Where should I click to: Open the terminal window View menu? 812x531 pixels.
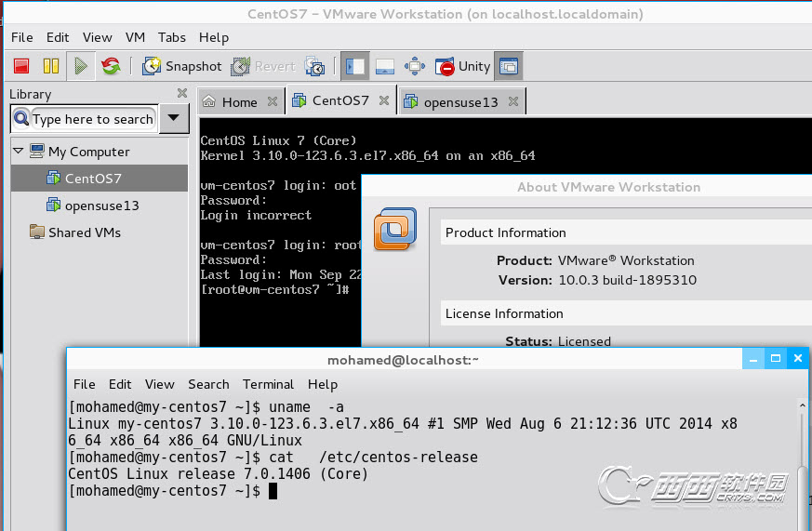click(x=159, y=384)
